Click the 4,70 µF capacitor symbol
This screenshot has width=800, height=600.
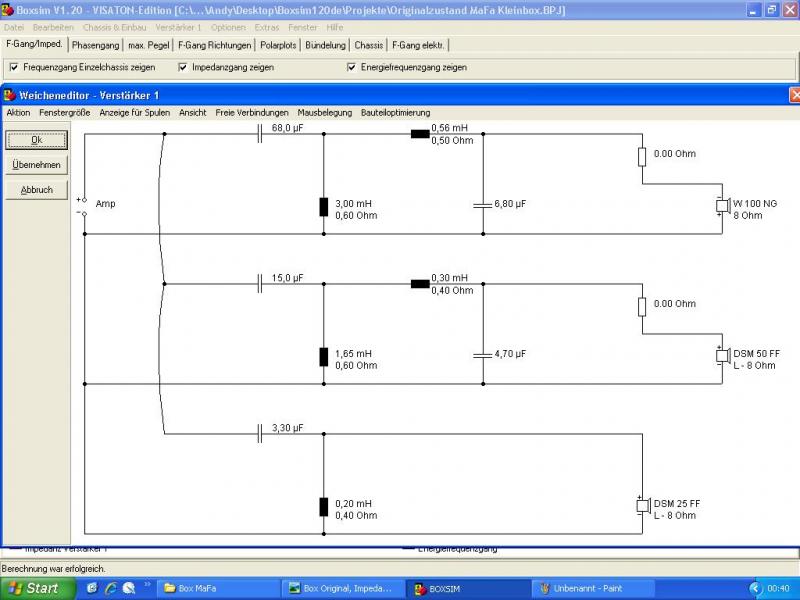click(483, 355)
